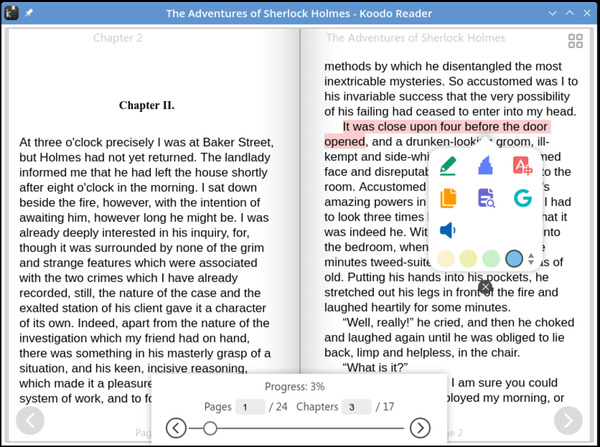Close the popup with the dark X
Viewport: 600px width, 447px height.
coord(485,287)
